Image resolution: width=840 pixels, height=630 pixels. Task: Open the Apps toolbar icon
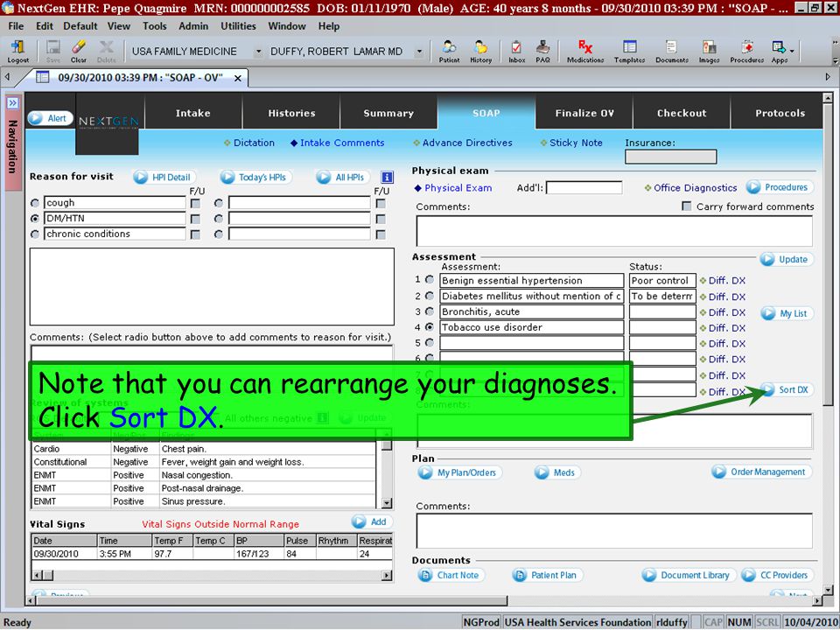[x=779, y=52]
